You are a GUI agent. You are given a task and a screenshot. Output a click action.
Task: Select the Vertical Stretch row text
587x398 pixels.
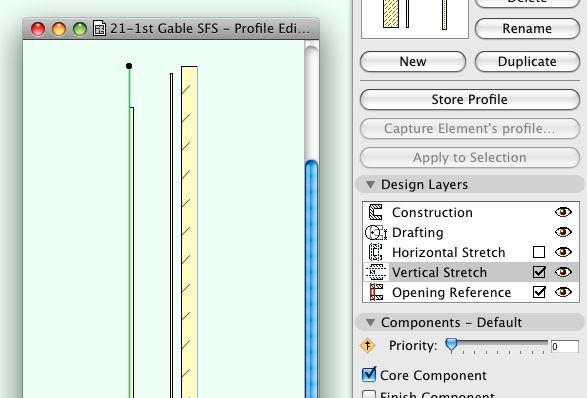tap(439, 272)
